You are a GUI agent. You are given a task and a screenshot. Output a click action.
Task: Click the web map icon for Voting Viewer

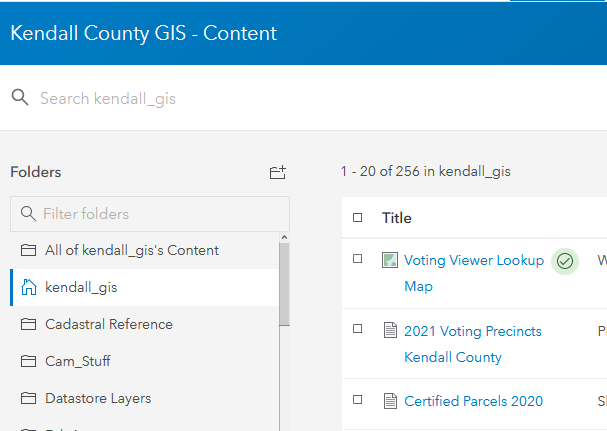point(390,261)
